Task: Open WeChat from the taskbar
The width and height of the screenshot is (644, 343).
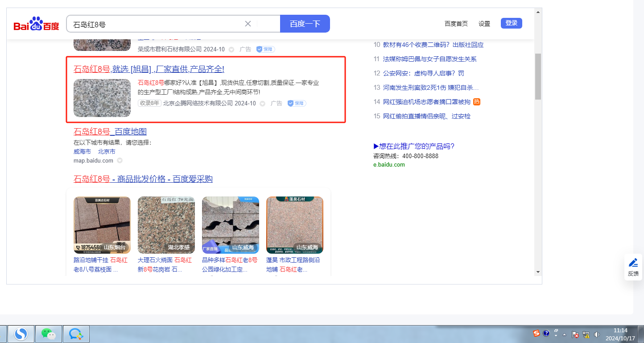Action: (49, 334)
